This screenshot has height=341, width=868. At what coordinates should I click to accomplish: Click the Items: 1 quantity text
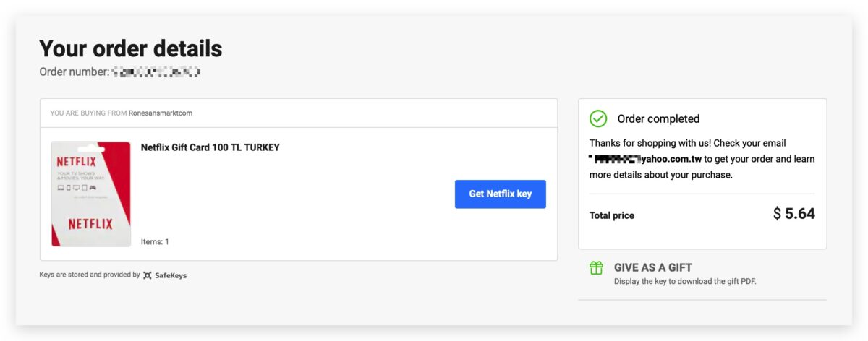point(155,241)
